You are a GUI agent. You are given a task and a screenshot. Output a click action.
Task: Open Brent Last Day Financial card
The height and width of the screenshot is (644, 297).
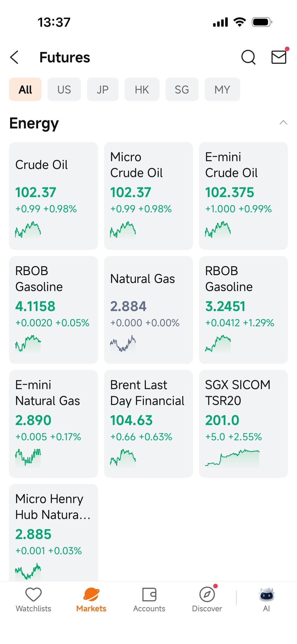(148, 424)
